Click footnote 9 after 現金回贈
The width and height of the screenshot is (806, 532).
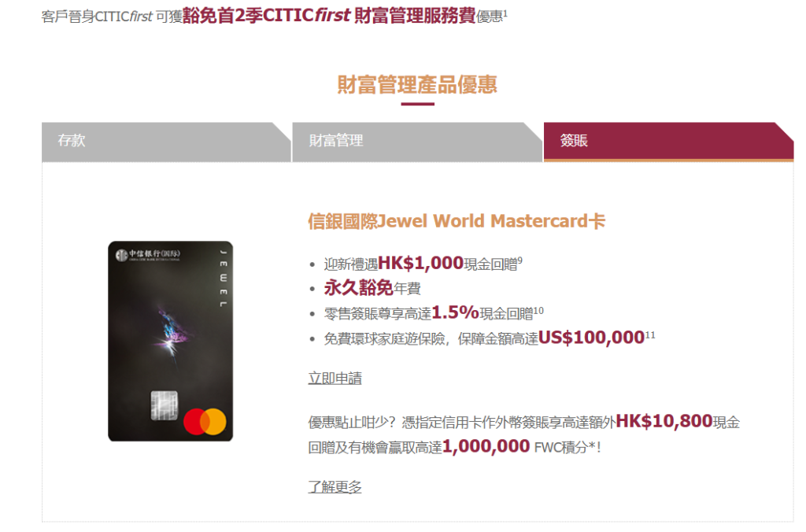pos(520,260)
